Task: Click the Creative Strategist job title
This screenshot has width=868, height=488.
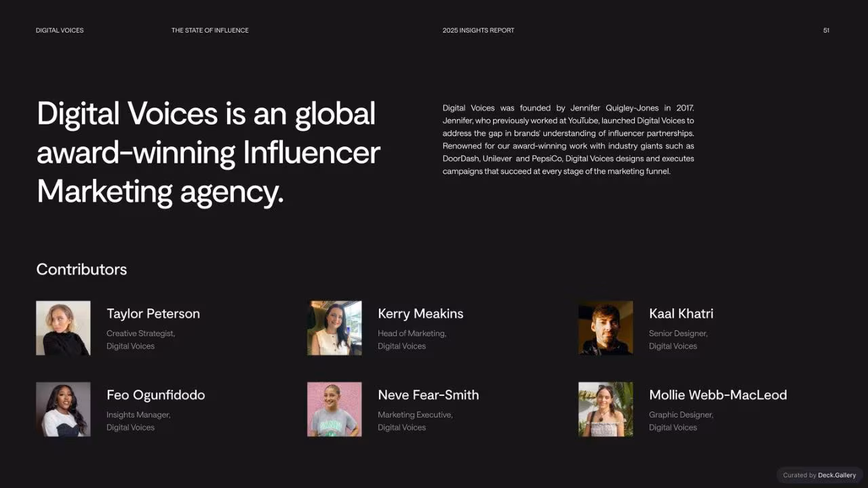Action: (140, 333)
